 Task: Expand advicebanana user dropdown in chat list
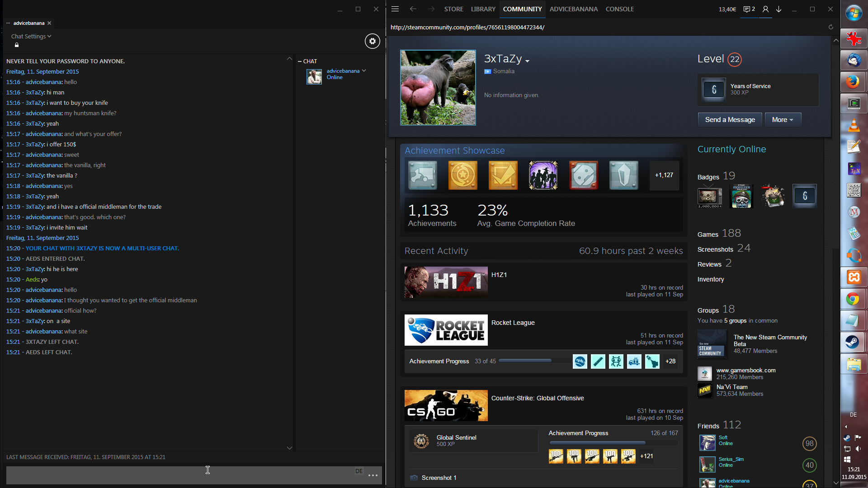(x=364, y=71)
